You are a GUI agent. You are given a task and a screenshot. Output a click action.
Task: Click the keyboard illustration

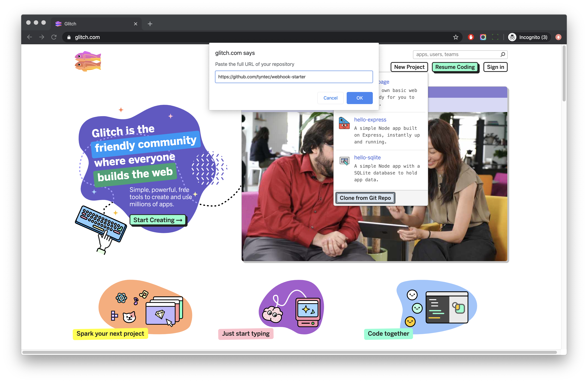101,224
